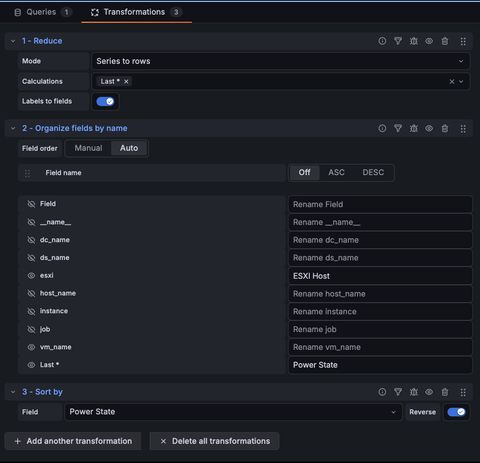Open the 3 - Sort by title

[x=42, y=392]
